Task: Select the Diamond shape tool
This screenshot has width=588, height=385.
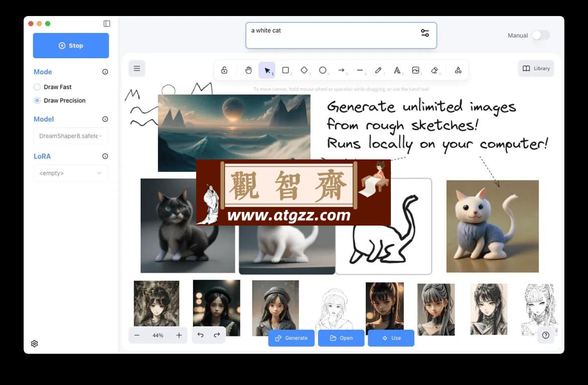Action: pos(304,70)
